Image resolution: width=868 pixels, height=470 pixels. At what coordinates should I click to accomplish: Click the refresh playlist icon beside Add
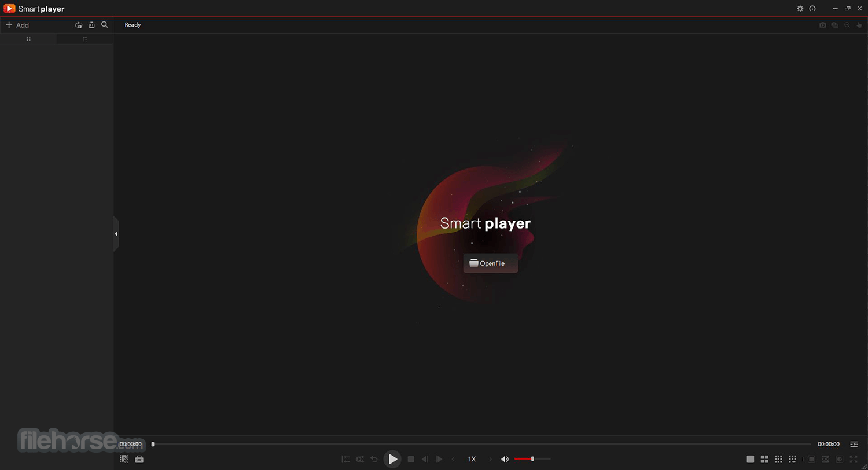(79, 25)
